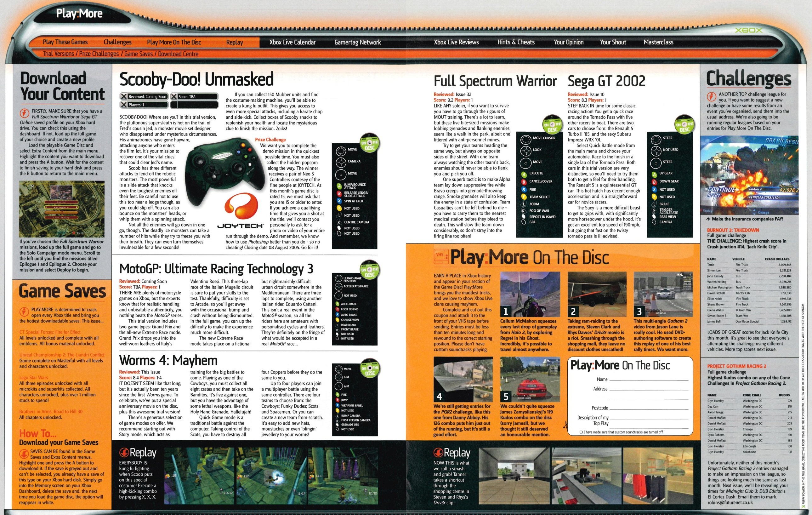This screenshot has height=515, width=812.
Task: Click the stick icon beside LEAN/CHANGE POSITION
Action: pyautogui.click(x=338, y=279)
